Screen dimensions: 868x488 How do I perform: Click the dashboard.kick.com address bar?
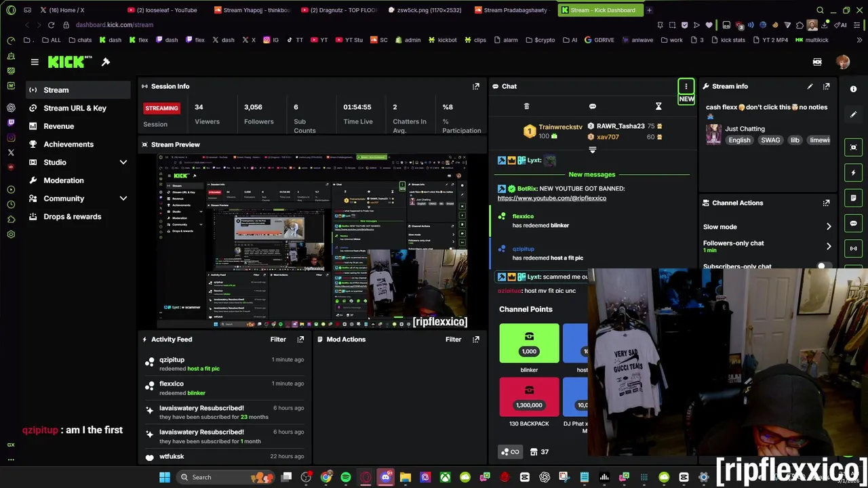point(115,25)
